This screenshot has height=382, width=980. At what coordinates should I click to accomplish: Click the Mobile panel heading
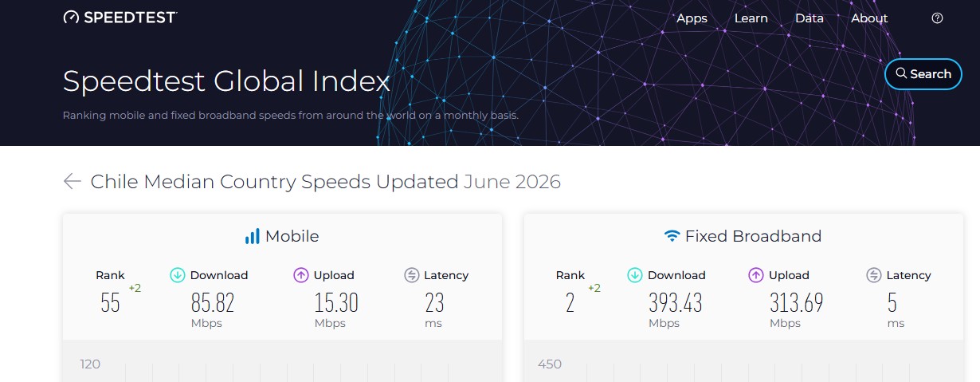click(x=292, y=236)
